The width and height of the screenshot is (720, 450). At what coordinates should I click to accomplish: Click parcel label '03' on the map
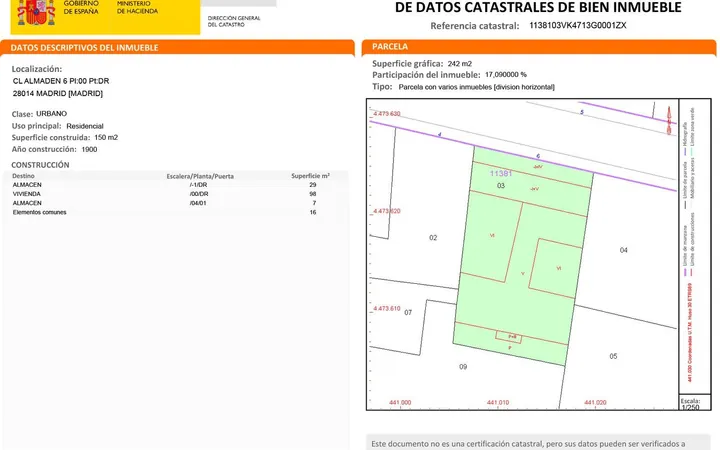pyautogui.click(x=501, y=186)
